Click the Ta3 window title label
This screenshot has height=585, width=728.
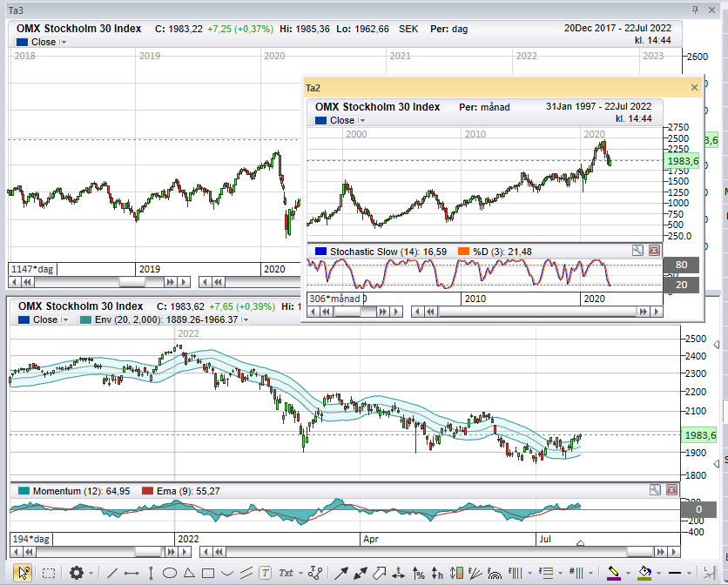[17, 10]
